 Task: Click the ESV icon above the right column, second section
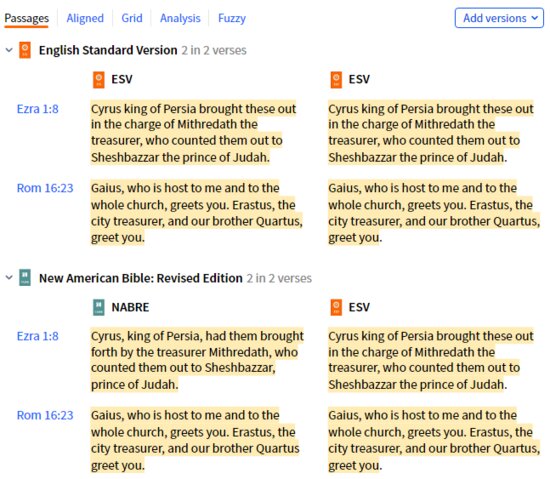[x=336, y=307]
